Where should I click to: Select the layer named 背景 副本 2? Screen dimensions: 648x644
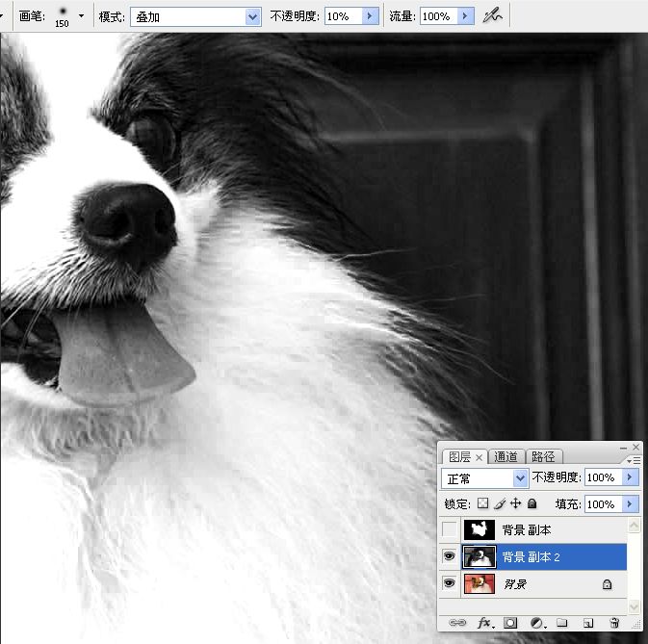pos(531,556)
